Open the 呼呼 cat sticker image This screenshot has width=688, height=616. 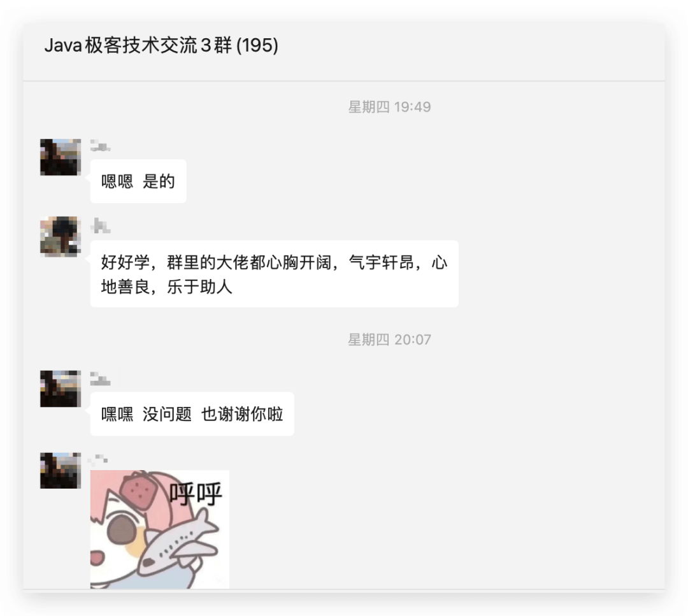click(x=160, y=529)
